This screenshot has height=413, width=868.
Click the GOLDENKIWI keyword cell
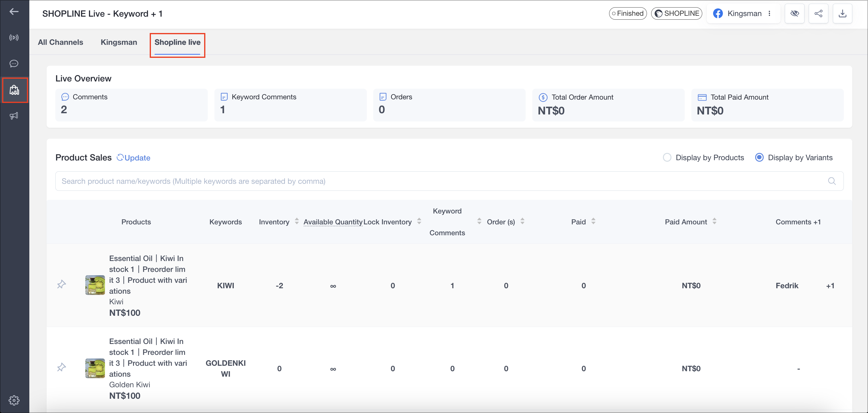[x=225, y=368]
